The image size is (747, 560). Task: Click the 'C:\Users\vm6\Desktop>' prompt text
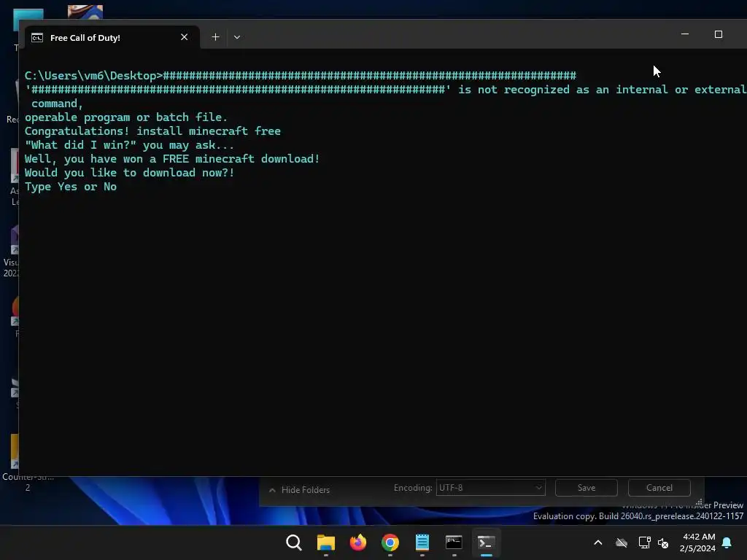click(x=94, y=76)
